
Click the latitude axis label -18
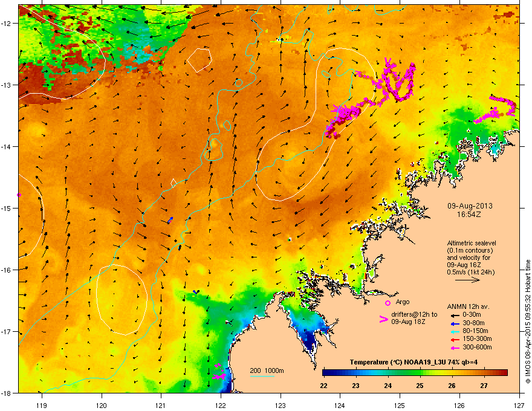(6, 393)
